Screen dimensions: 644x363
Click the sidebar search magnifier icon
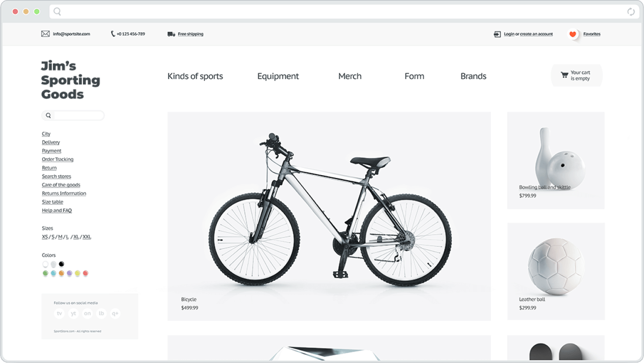tap(48, 116)
